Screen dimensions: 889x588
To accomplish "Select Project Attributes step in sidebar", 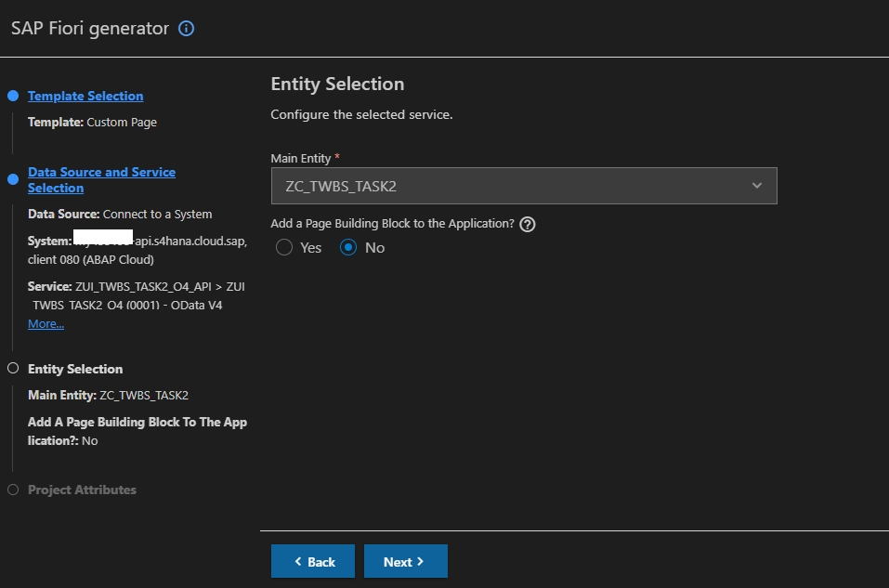I will point(82,490).
